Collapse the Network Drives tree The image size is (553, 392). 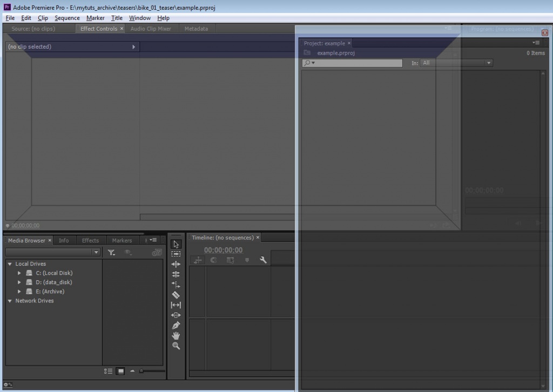coord(10,301)
